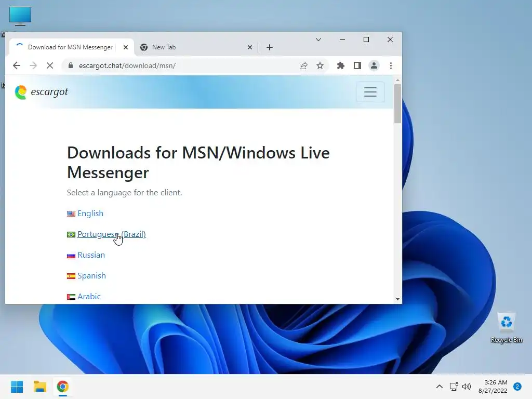
Task: Close the Download for MSN Messenger tab
Action: pyautogui.click(x=126, y=47)
